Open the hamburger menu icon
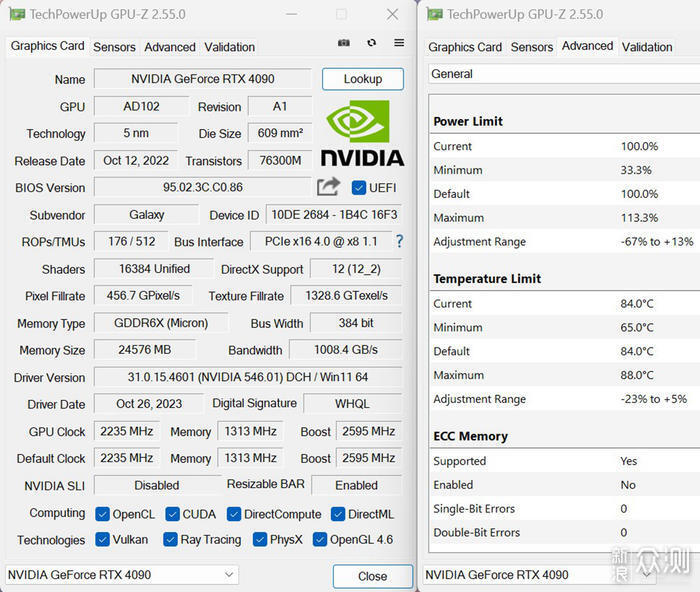 click(x=399, y=43)
